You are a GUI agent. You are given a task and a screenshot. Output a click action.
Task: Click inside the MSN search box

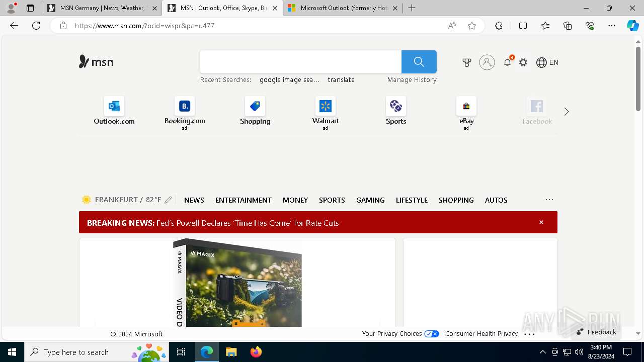point(301,62)
